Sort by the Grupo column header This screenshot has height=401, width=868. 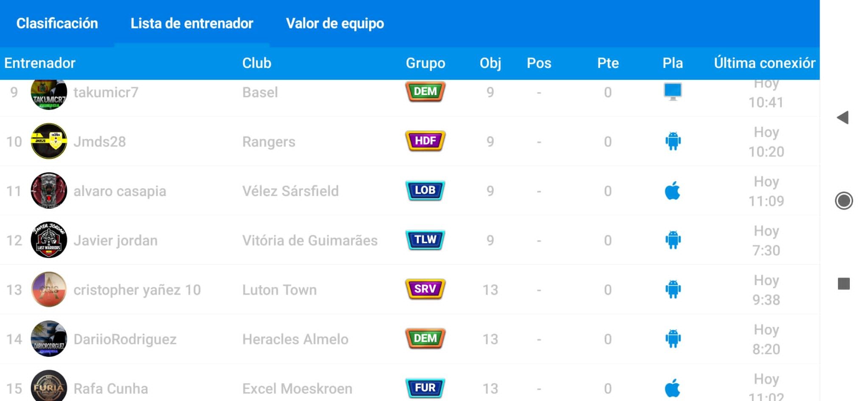tap(426, 63)
